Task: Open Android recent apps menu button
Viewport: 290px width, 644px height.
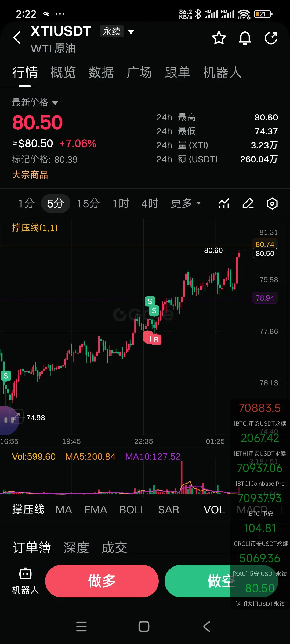Action: pyautogui.click(x=81, y=627)
